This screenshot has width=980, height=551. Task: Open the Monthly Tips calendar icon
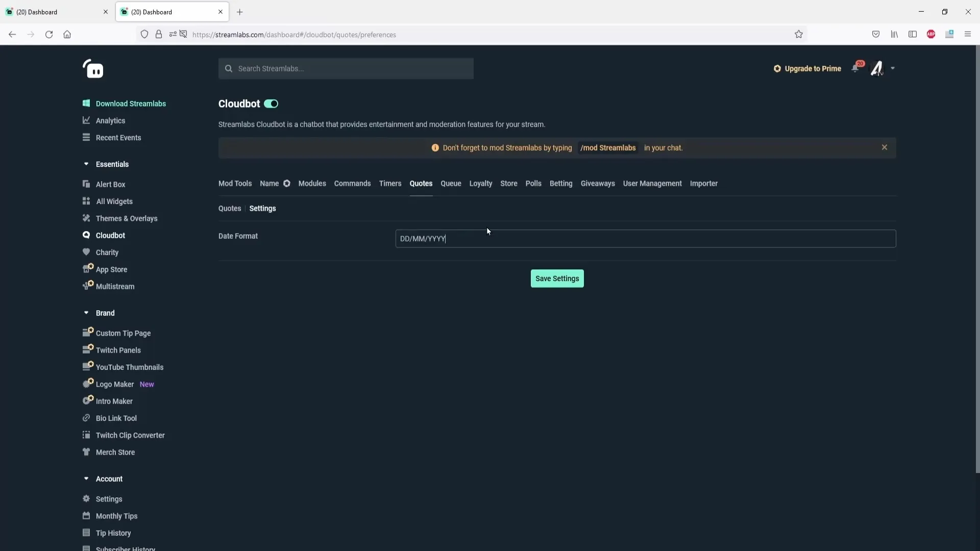click(86, 515)
